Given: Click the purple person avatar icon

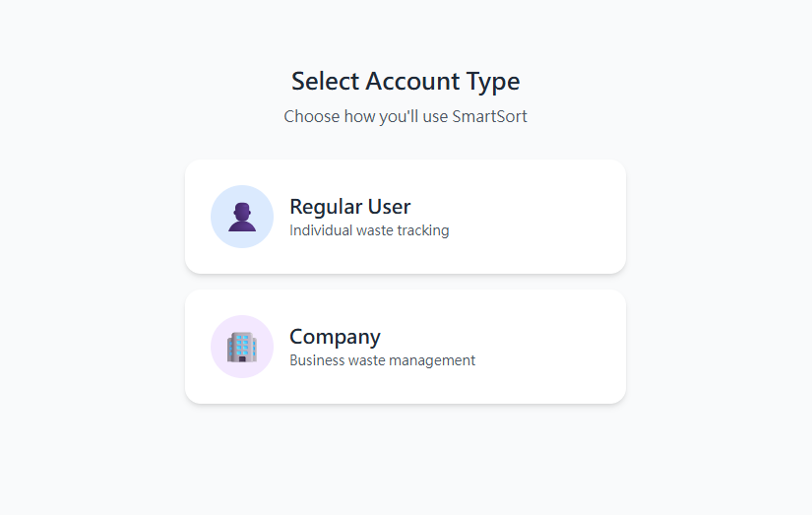Looking at the screenshot, I should (x=242, y=217).
